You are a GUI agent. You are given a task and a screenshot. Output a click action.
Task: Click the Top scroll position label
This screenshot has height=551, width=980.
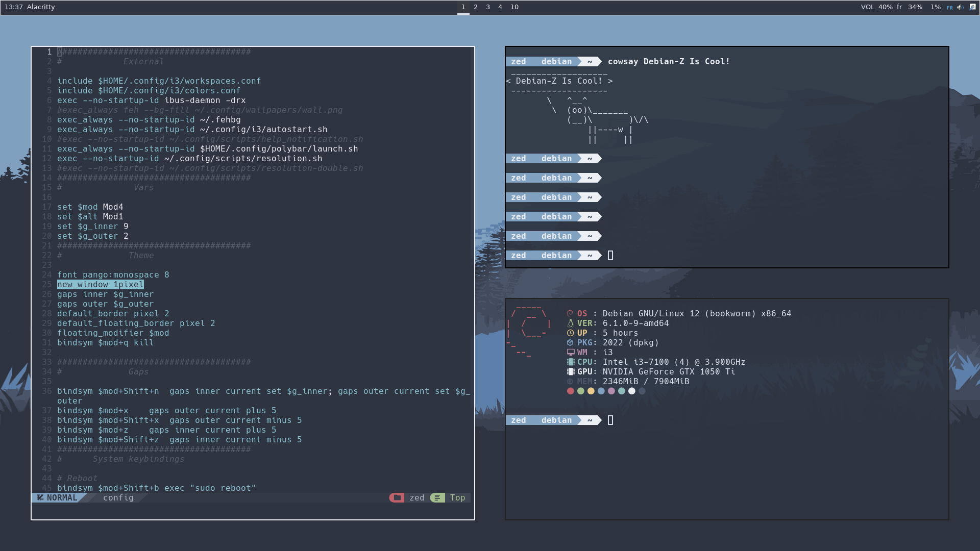pos(457,497)
